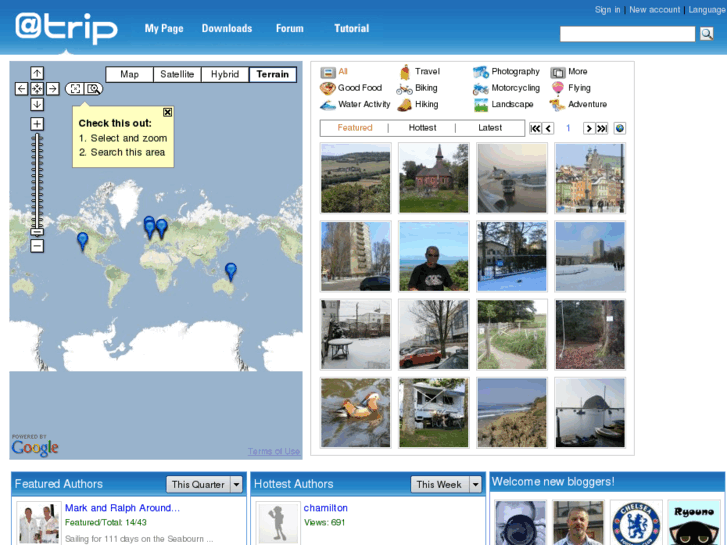Image resolution: width=727 pixels, height=545 pixels.
Task: Open the colorful old town square thumbnail
Action: coord(590,178)
